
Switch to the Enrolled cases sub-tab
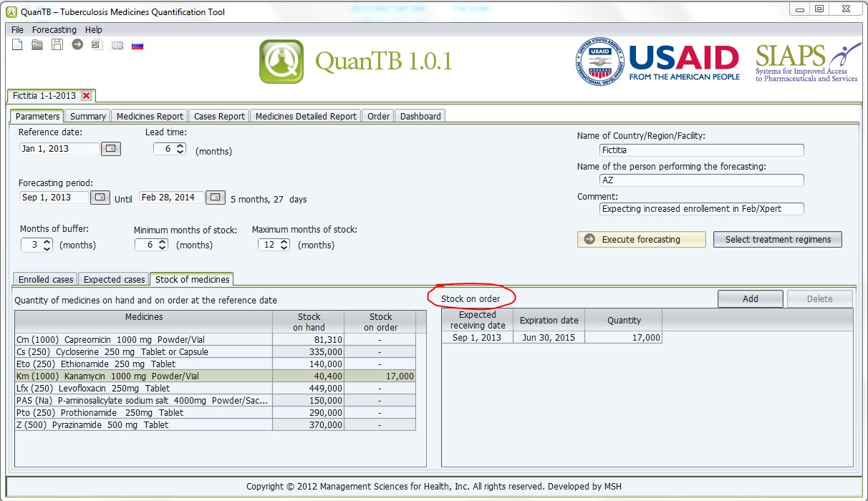(x=46, y=279)
